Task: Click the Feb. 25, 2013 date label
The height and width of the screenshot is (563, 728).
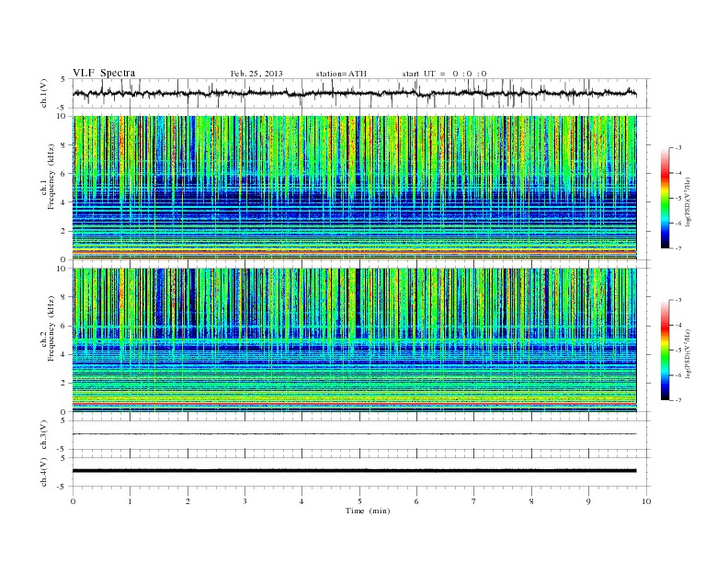Action: click(256, 74)
